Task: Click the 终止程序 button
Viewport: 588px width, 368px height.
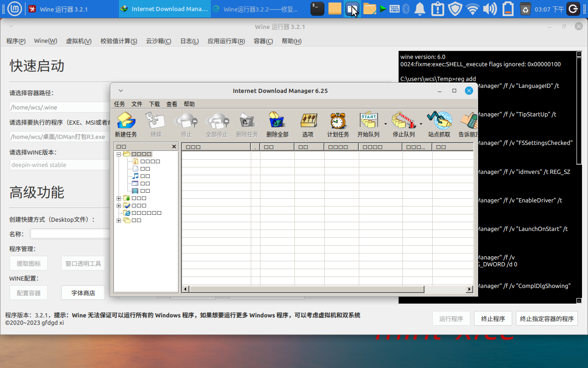Action: (493, 319)
